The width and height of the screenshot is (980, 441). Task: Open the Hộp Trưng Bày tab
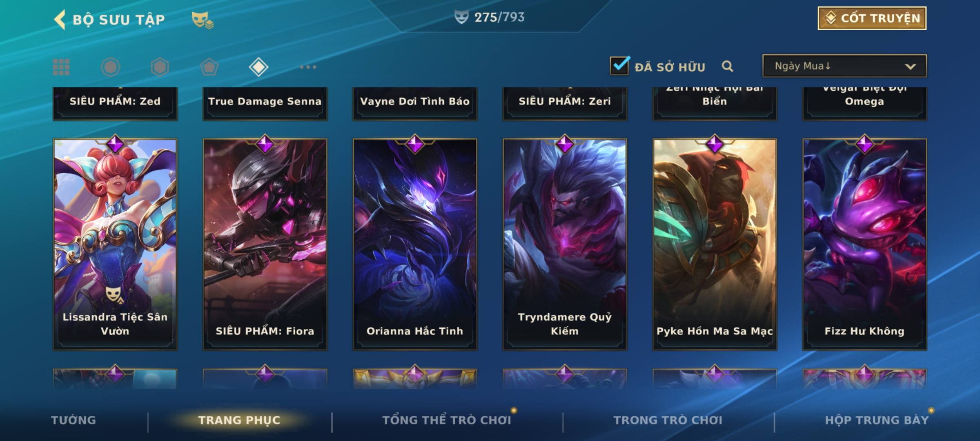[877, 420]
